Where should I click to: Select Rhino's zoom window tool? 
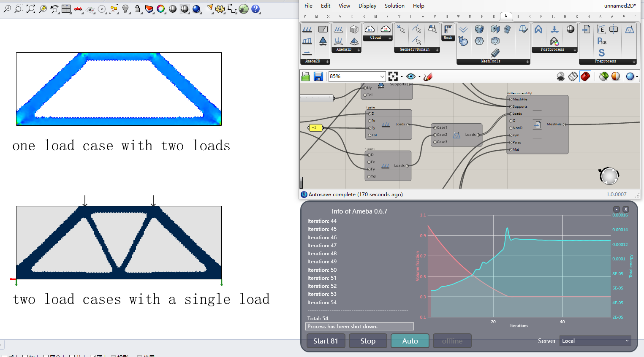[19, 8]
